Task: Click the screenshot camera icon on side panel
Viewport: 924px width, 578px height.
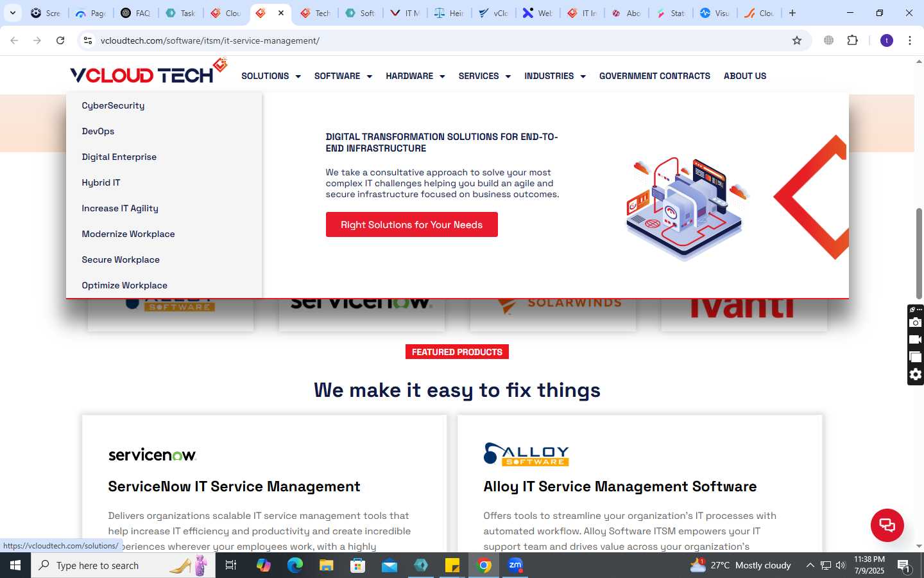Action: 916,322
